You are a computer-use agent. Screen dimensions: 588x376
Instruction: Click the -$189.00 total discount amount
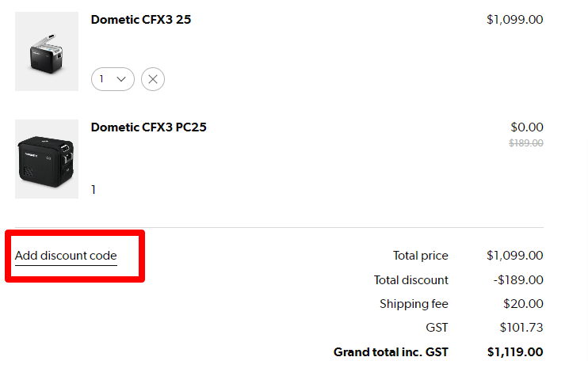coord(518,280)
